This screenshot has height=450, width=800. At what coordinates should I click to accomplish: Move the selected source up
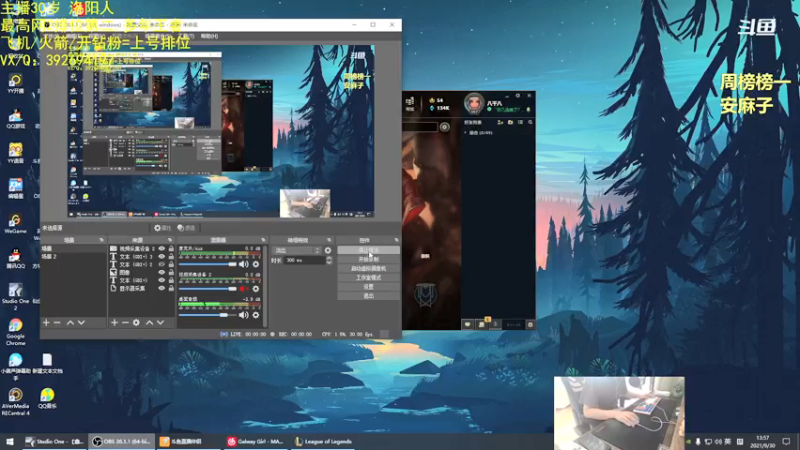[149, 322]
